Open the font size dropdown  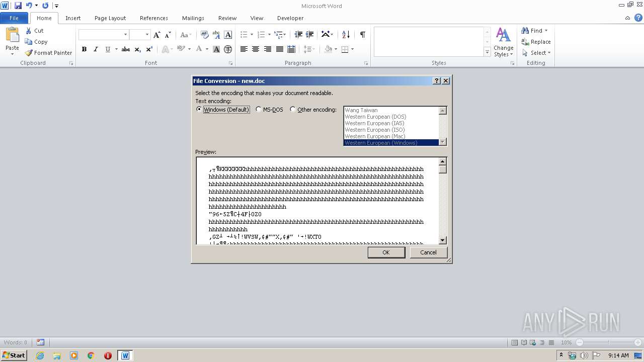pos(147,35)
